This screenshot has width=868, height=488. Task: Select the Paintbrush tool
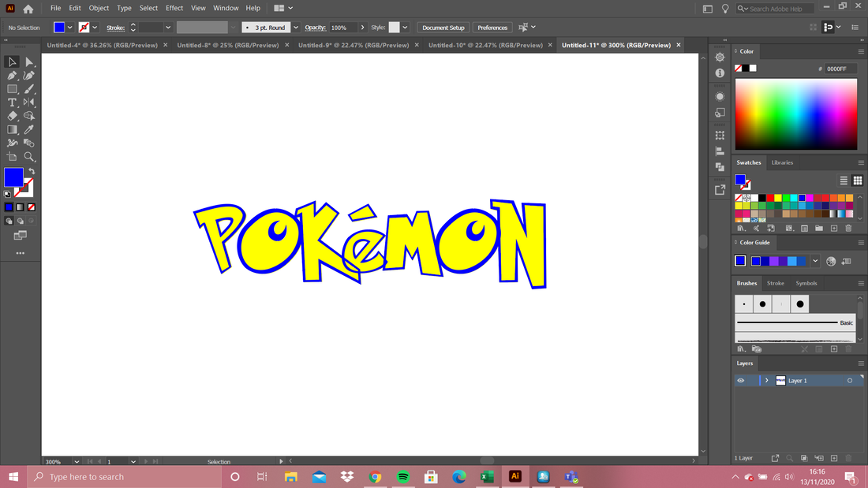click(x=29, y=89)
